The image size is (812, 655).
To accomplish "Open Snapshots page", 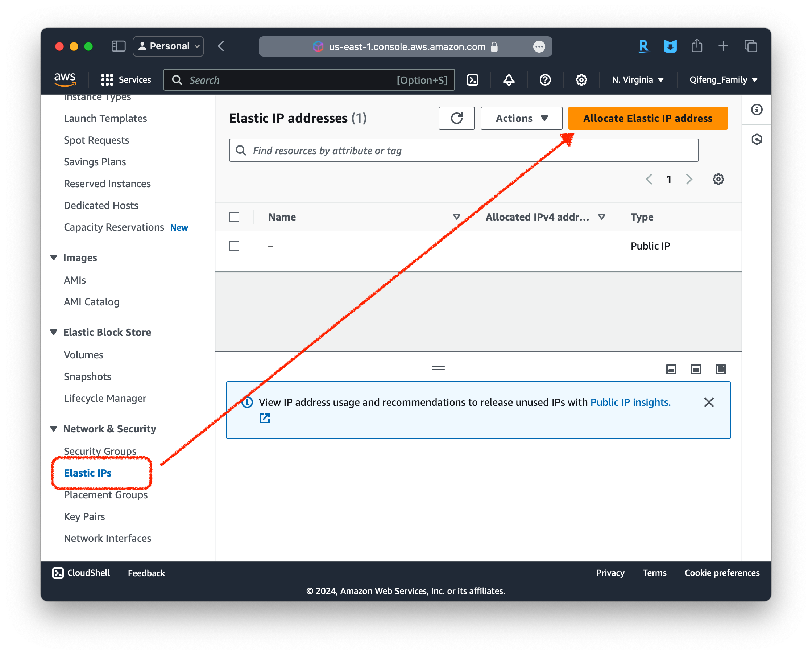I will [x=87, y=377].
